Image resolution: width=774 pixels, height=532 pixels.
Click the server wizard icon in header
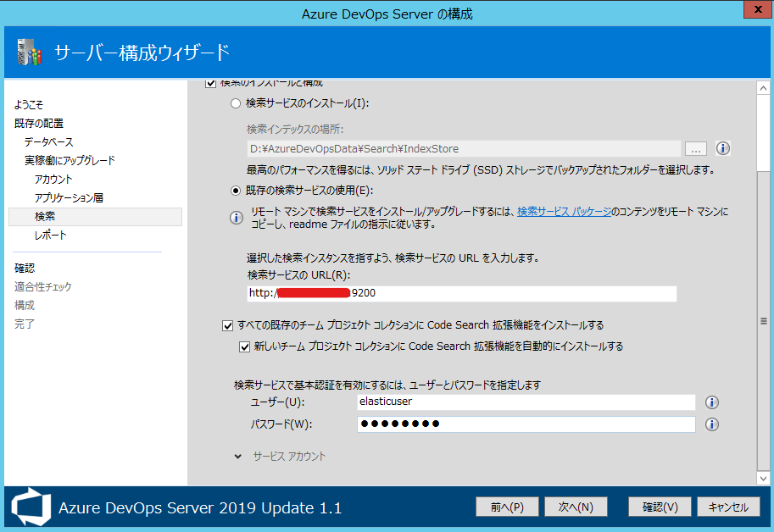tap(29, 52)
